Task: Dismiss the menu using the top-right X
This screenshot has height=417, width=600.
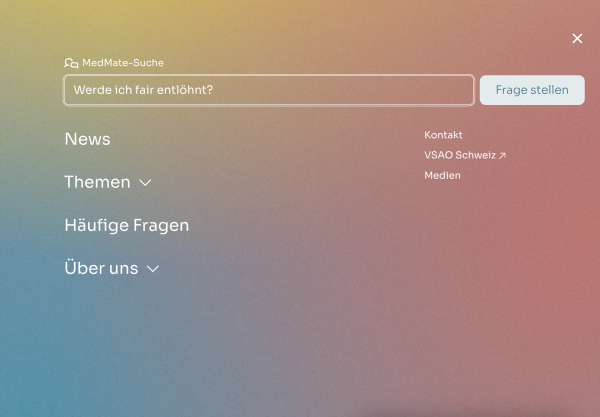Action: [577, 39]
